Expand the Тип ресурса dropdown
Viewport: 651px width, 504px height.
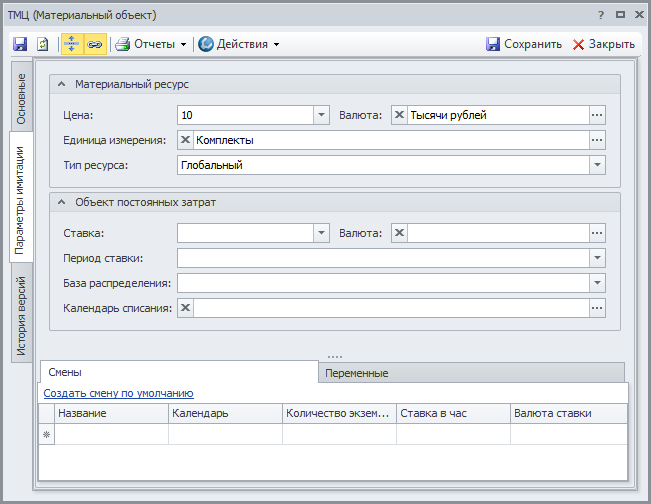click(x=597, y=165)
